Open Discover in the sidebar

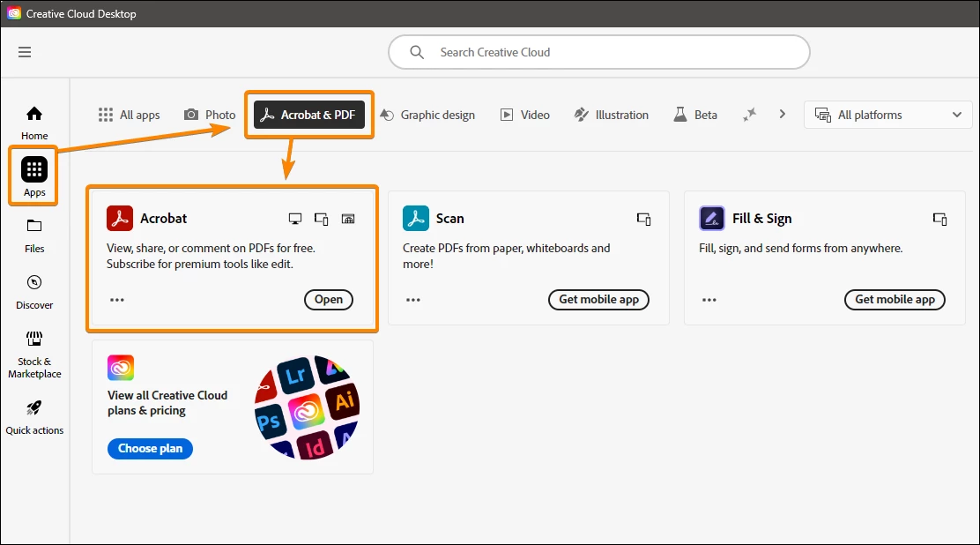coord(34,292)
